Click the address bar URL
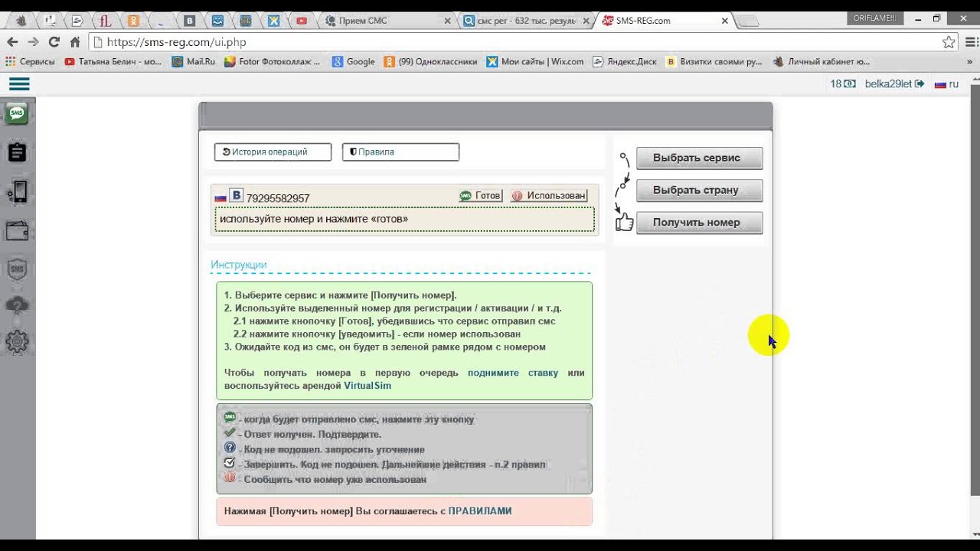 click(176, 42)
